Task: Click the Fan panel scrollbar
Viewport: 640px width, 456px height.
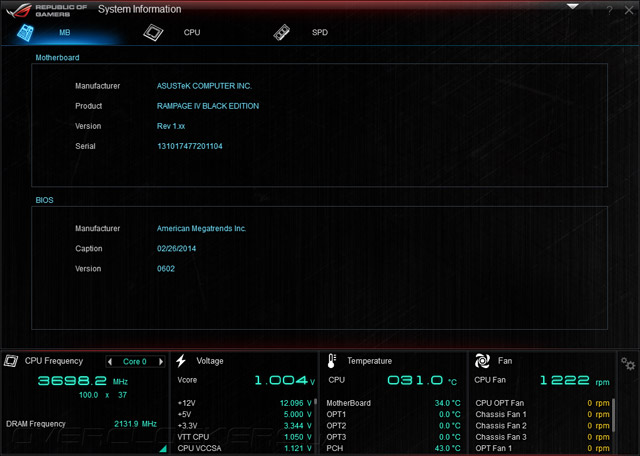Action: [613, 416]
